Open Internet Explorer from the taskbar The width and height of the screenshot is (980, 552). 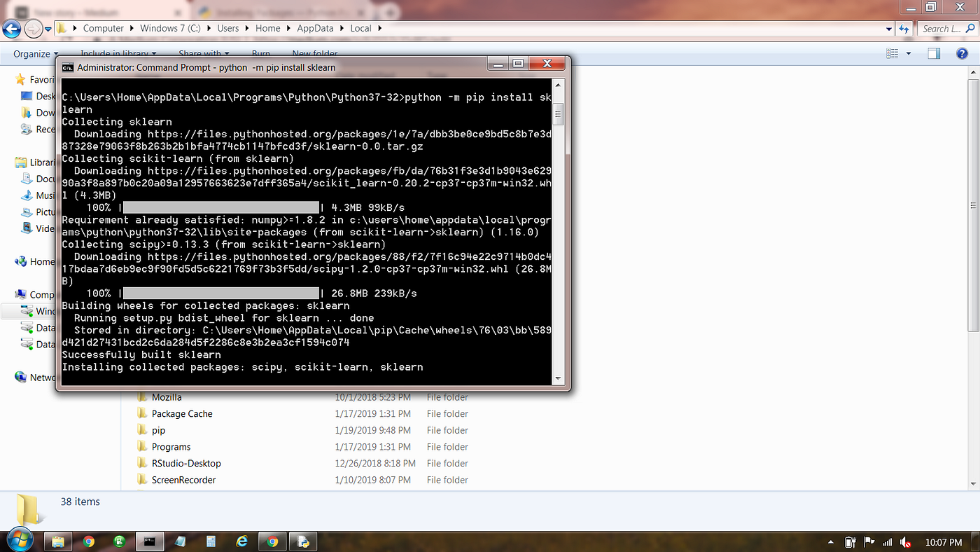[241, 541]
